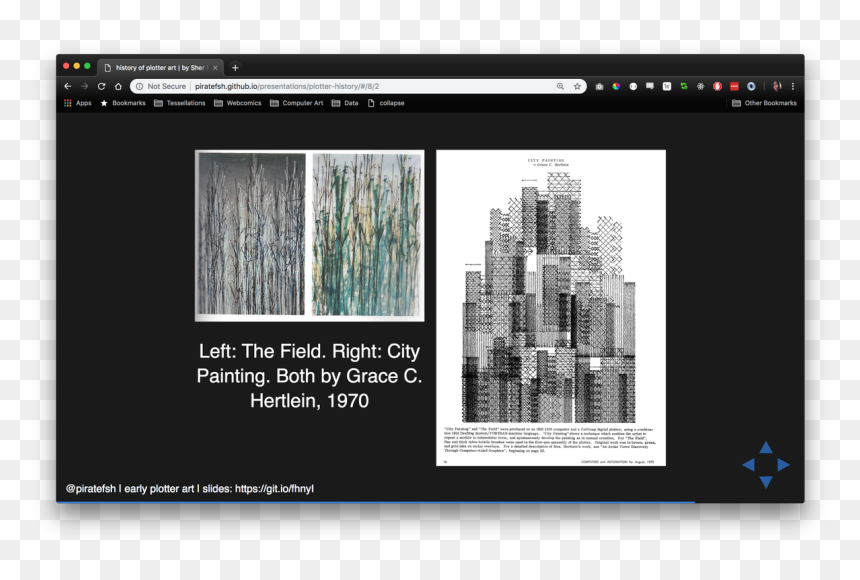The image size is (860, 580).
Task: Go back to the previous browser page
Action: point(67,86)
